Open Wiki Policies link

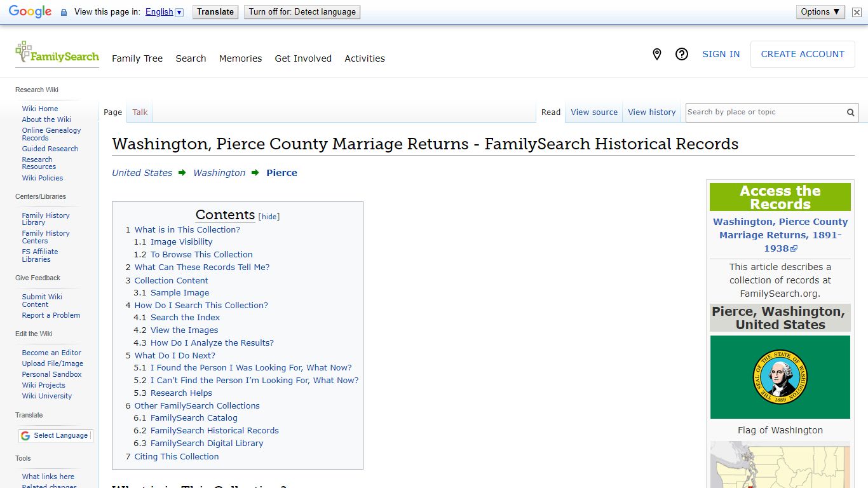pyautogui.click(x=43, y=178)
